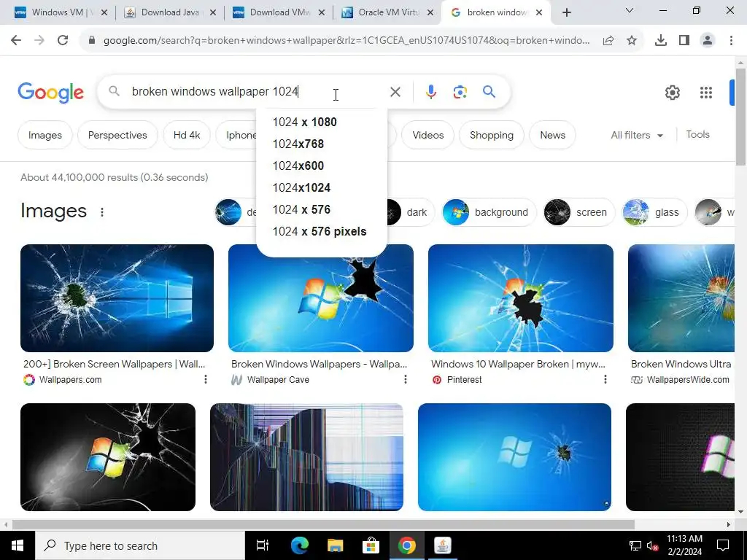Submit search with the blue magnifier

[489, 91]
